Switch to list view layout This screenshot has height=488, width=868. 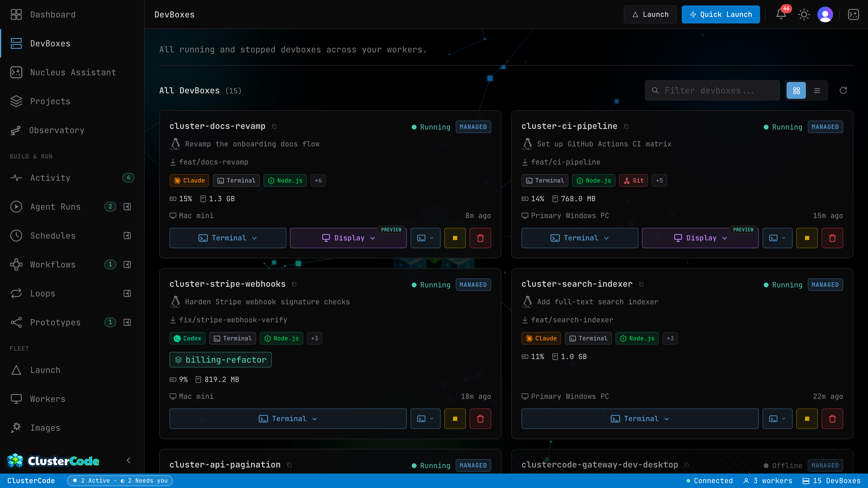coord(817,90)
